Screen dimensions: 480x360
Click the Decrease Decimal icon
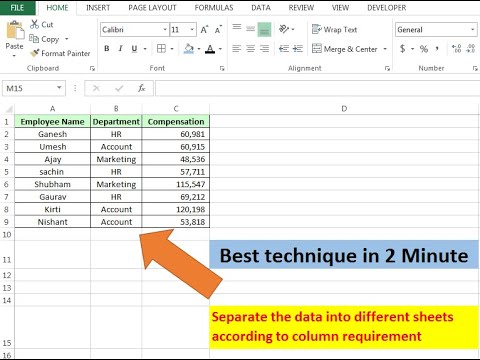point(470,49)
